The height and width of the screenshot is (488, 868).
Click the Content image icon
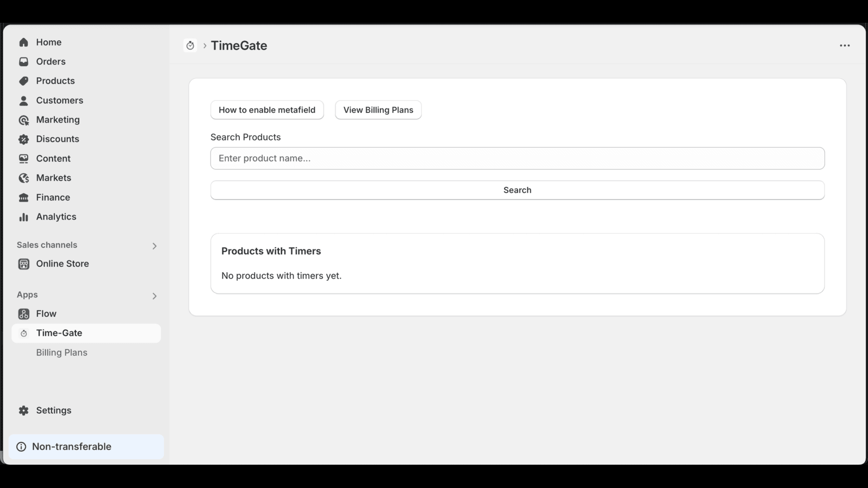pos(23,159)
